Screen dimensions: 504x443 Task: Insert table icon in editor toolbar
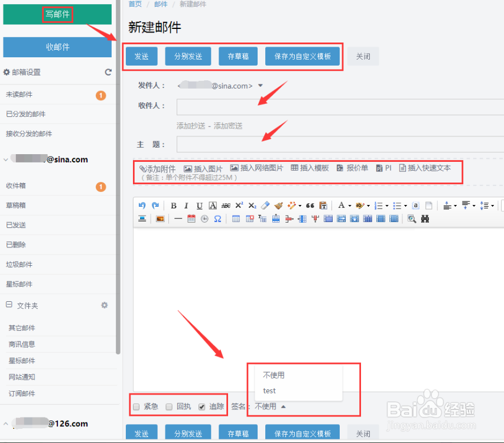(x=236, y=219)
